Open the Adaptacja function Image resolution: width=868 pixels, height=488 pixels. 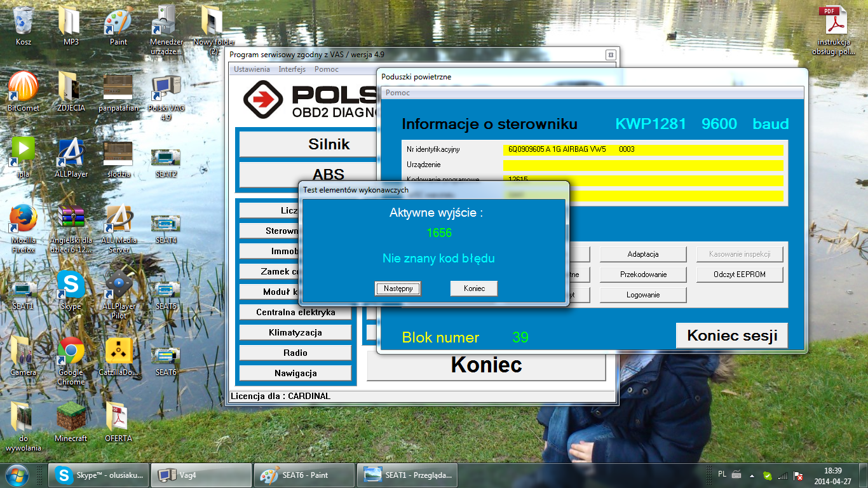(642, 254)
